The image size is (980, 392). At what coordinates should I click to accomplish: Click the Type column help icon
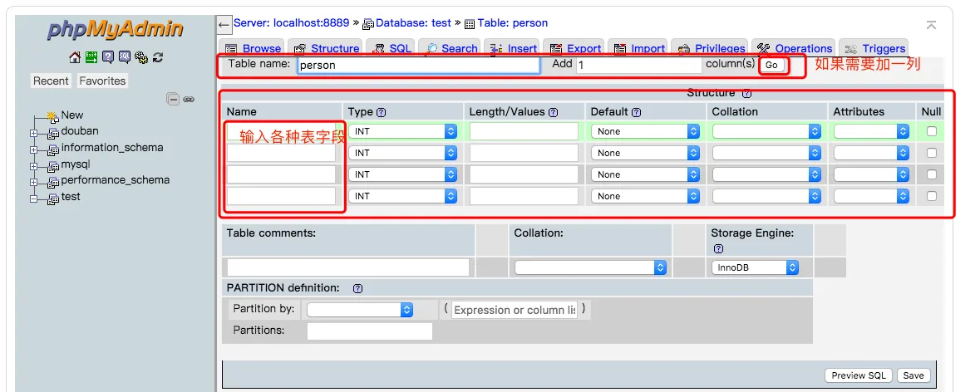click(x=381, y=112)
